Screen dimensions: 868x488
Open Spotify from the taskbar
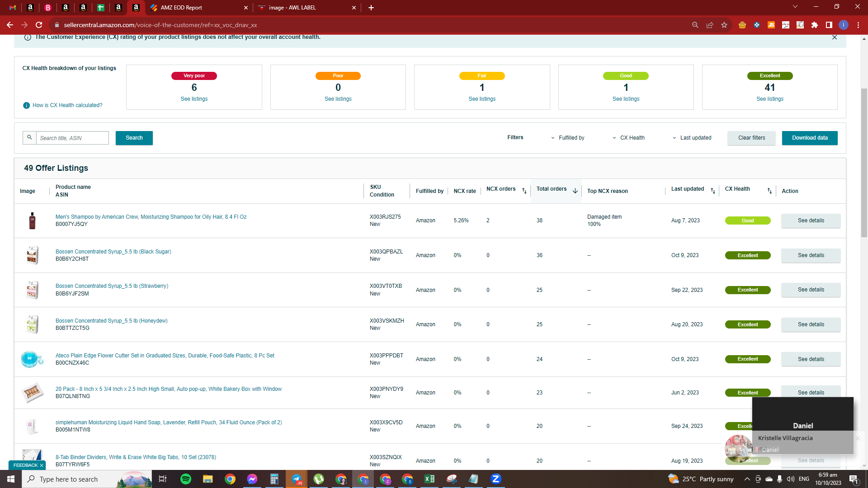tap(186, 479)
